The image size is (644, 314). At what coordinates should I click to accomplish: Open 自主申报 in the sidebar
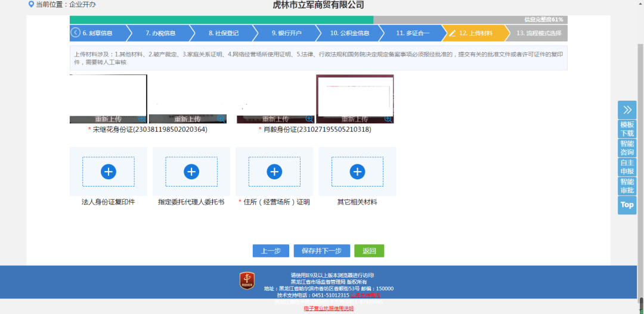click(x=627, y=167)
